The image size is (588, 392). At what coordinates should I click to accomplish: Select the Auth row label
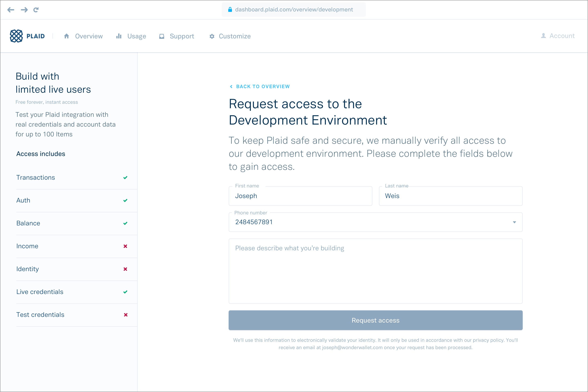tap(23, 200)
